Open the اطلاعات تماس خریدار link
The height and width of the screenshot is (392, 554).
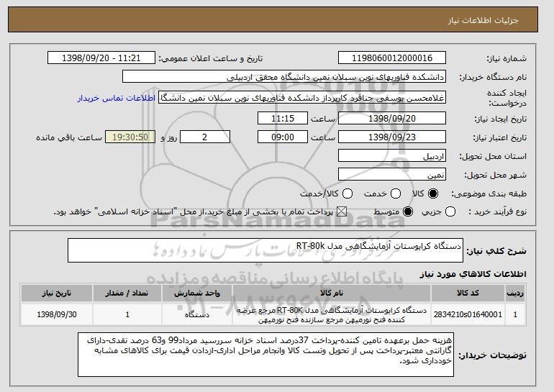(117, 98)
